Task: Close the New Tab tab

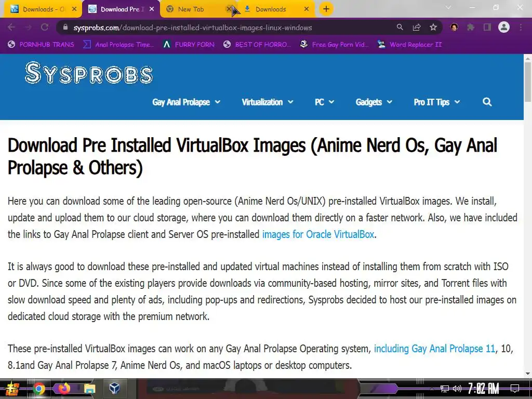Action: tap(229, 9)
